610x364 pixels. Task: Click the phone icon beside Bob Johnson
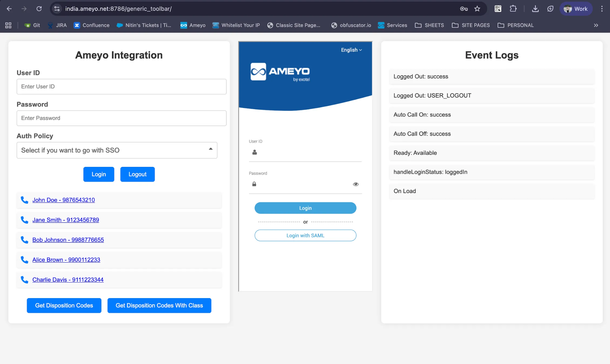click(x=24, y=240)
